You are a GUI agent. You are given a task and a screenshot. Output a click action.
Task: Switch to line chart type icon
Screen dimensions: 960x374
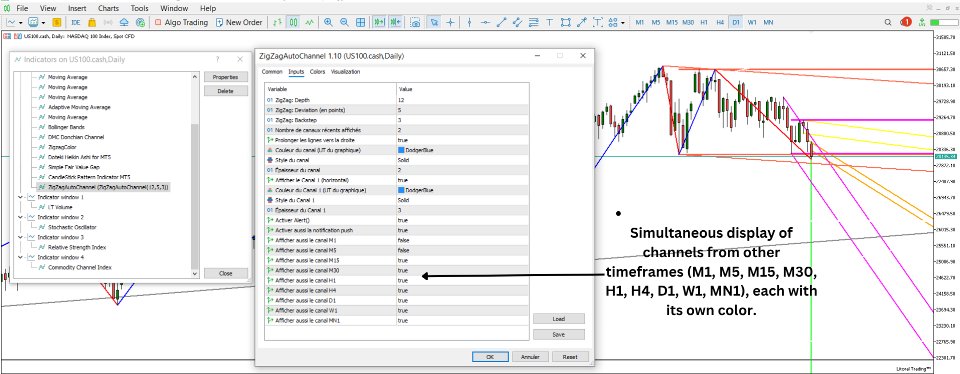309,22
